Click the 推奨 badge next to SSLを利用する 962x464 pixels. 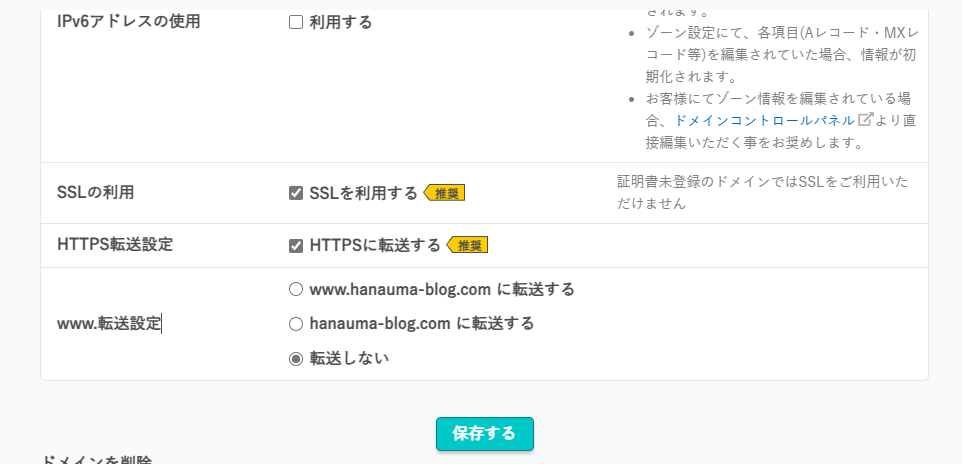[x=444, y=193]
